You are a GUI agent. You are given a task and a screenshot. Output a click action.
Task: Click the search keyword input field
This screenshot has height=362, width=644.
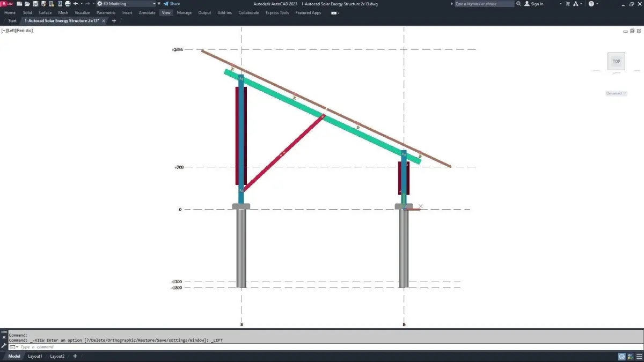pyautogui.click(x=484, y=4)
